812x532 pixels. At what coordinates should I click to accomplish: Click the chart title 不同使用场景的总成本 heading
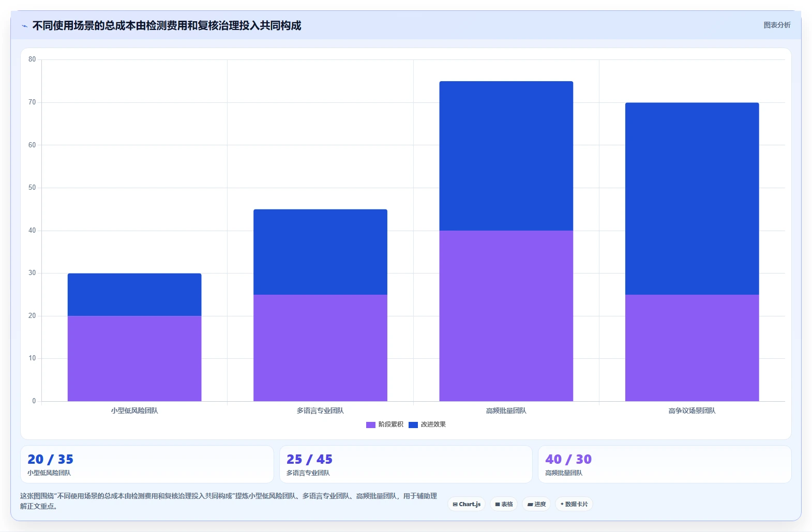coord(167,25)
